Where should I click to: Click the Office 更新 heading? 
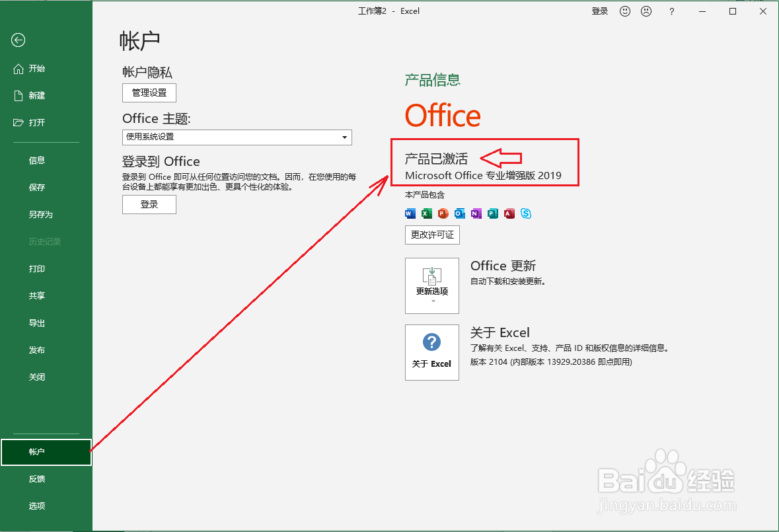(x=503, y=266)
